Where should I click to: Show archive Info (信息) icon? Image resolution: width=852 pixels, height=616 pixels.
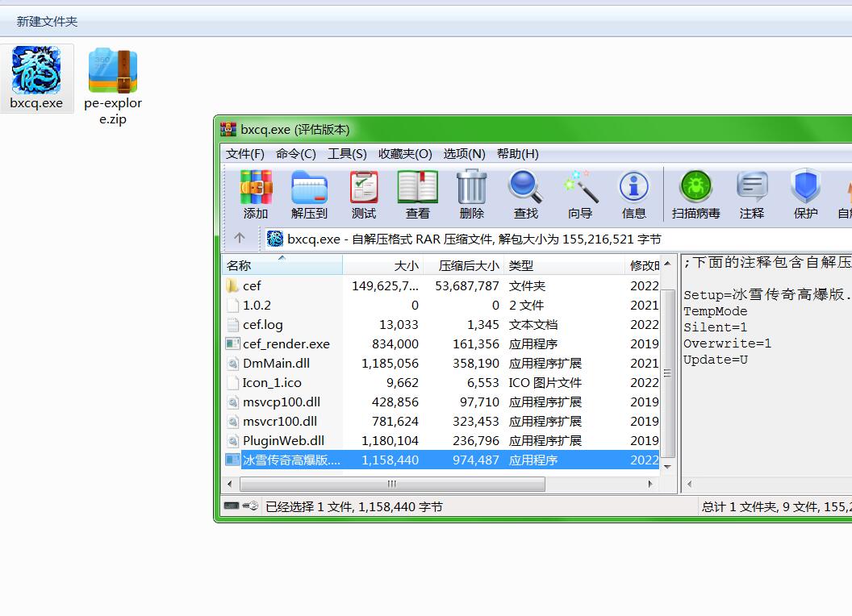pos(634,194)
